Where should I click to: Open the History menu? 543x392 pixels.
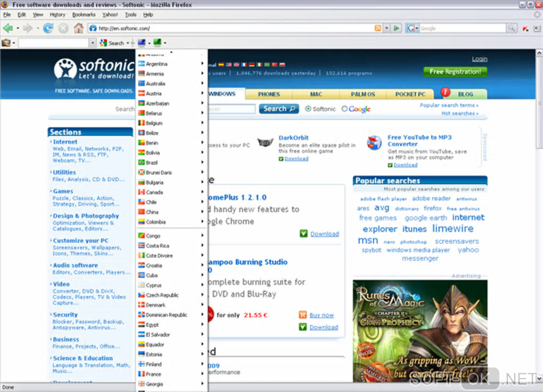pos(57,14)
